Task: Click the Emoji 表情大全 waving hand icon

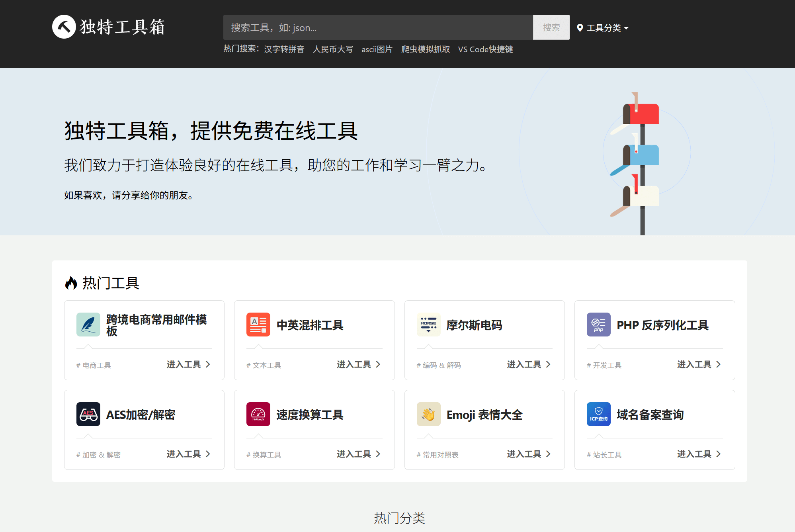Action: pyautogui.click(x=428, y=414)
